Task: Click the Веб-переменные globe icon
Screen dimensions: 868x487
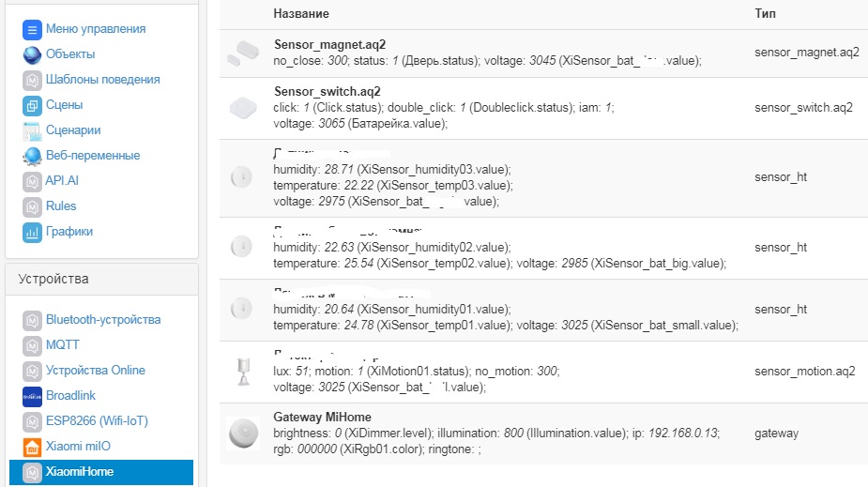Action: click(32, 156)
